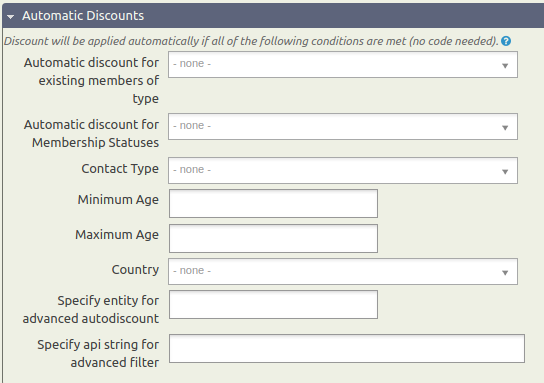This screenshot has height=383, width=544.
Task: Click the Contact Type label
Action: tap(120, 169)
